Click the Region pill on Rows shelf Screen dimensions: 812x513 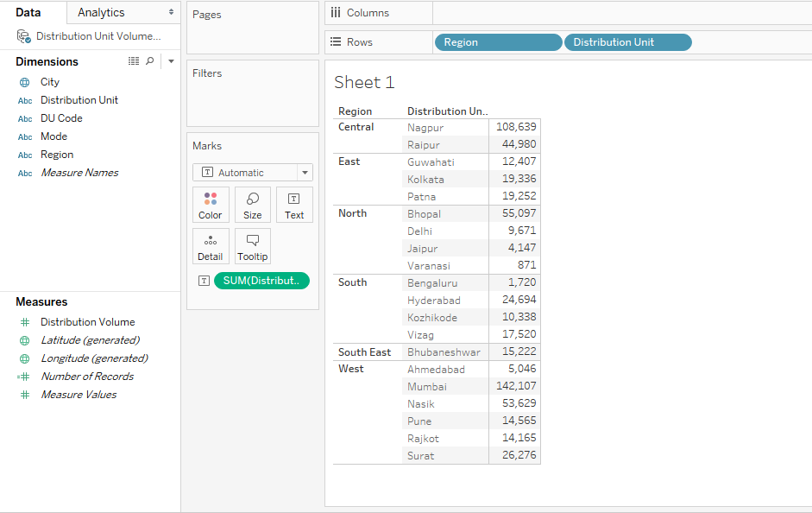(498, 42)
